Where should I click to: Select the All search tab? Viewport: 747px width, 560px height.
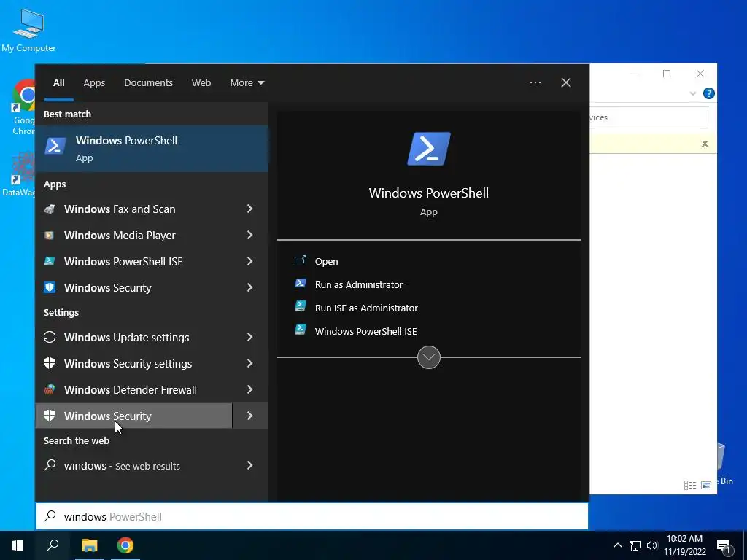(59, 83)
